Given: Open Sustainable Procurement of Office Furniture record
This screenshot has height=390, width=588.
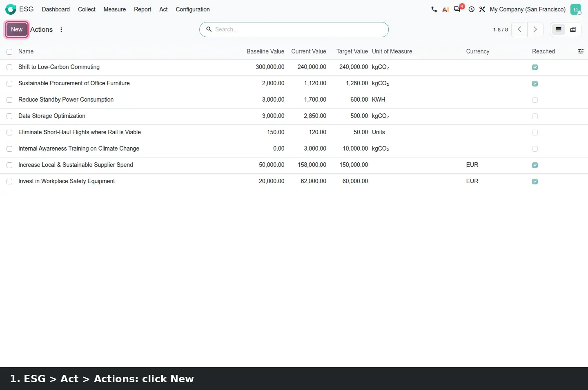Looking at the screenshot, I should point(74,83).
